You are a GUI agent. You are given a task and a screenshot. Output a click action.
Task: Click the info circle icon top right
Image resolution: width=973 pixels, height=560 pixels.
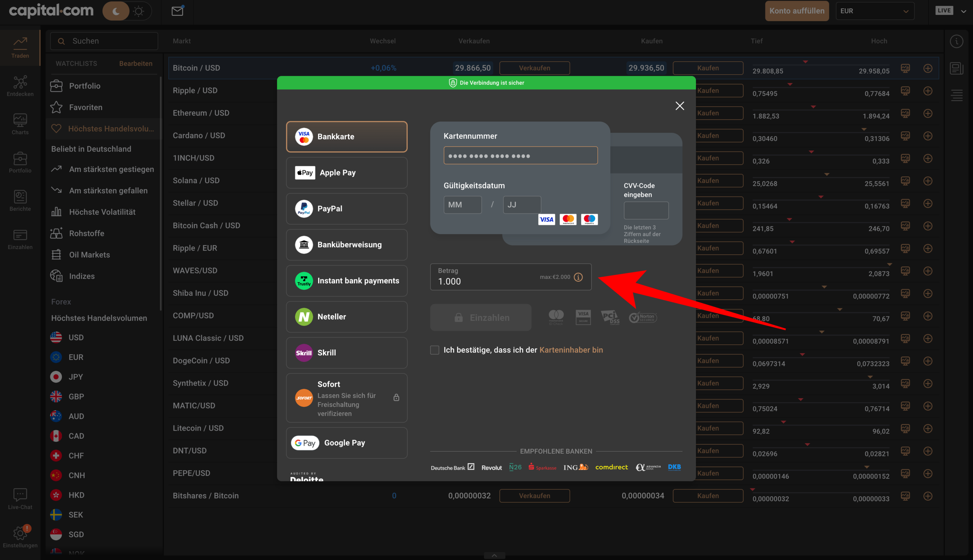pos(956,41)
